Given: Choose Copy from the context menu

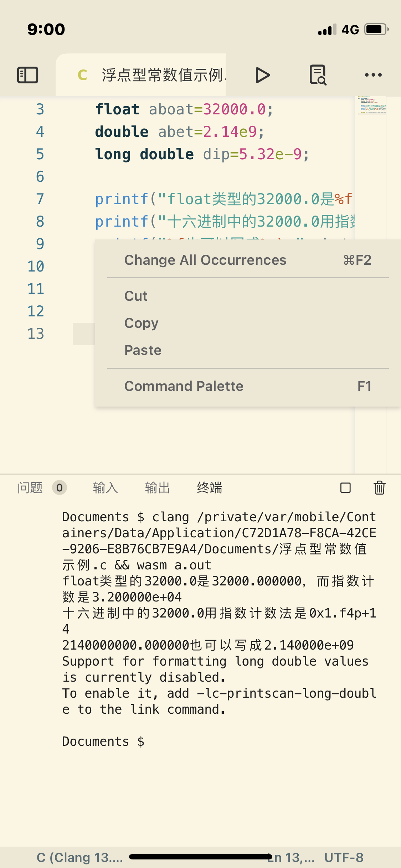Looking at the screenshot, I should coord(141,323).
